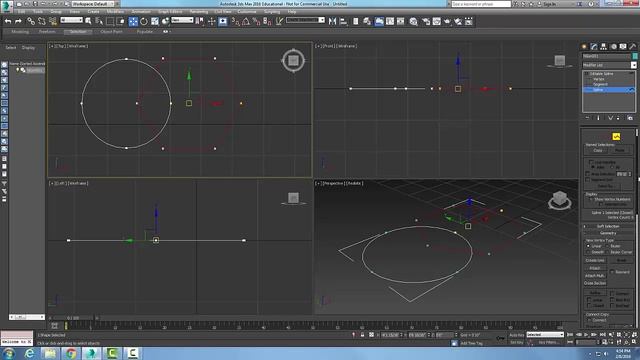Click the Cross Section button
640x360 pixels.
[x=595, y=283]
